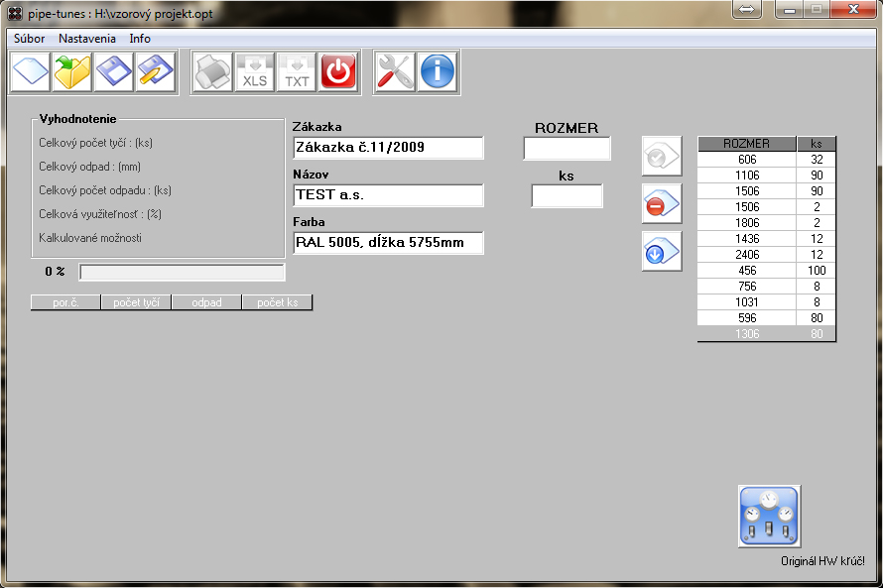Select the highlighted row with ROZMER 1306
883x588 pixels.
click(767, 334)
